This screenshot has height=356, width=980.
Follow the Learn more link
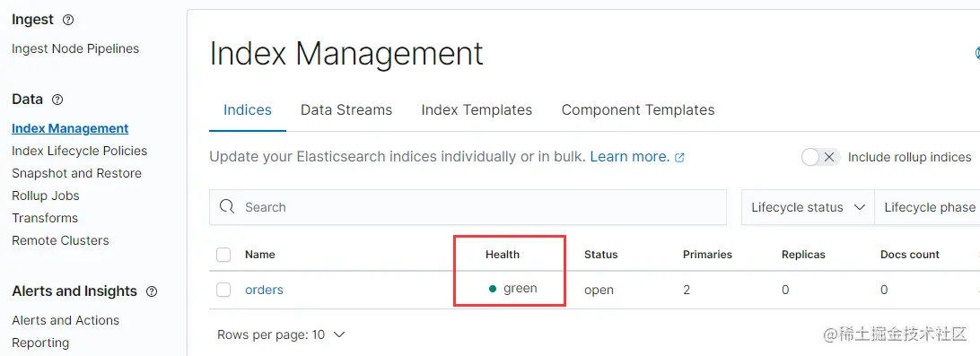(x=629, y=157)
